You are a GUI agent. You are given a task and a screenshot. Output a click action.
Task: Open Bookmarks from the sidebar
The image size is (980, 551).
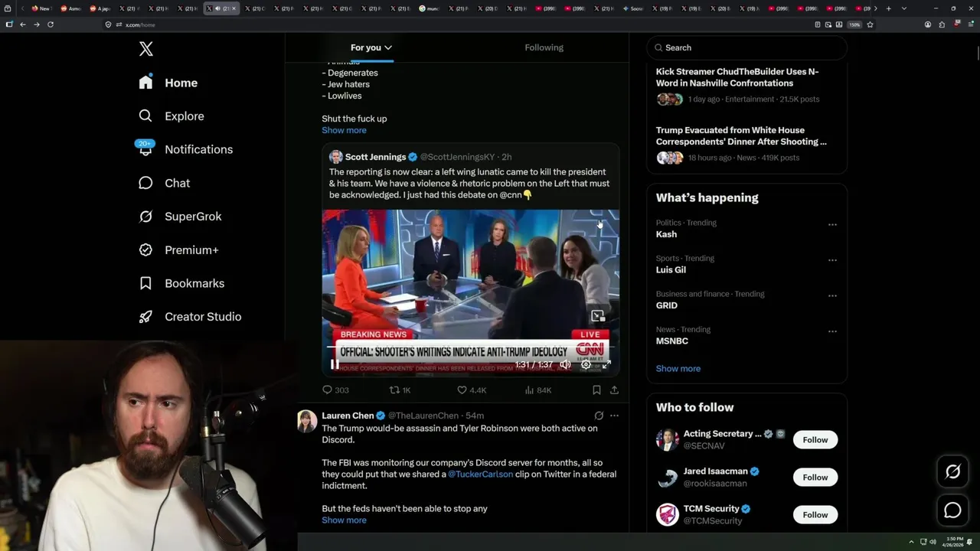tap(181, 283)
